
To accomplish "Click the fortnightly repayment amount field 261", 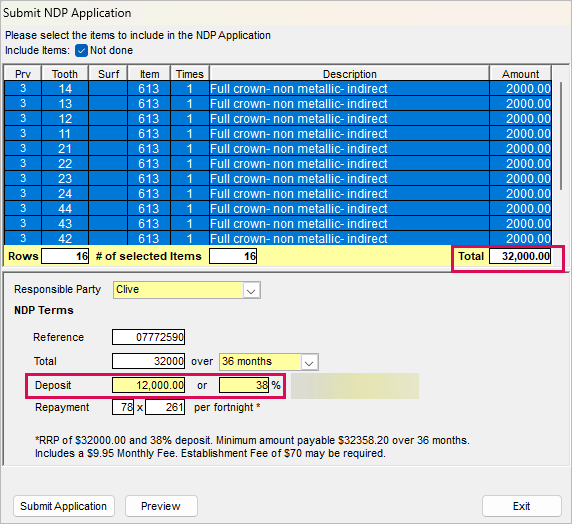I will [x=165, y=407].
